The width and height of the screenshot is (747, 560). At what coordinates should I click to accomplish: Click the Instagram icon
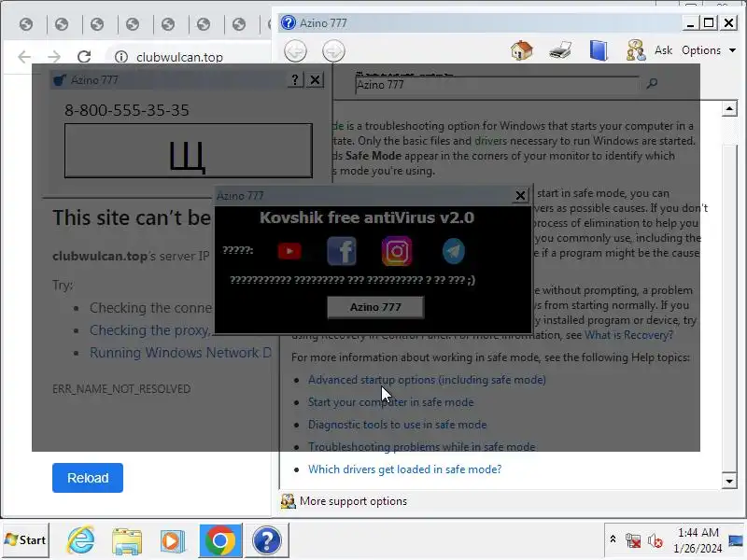click(x=397, y=251)
